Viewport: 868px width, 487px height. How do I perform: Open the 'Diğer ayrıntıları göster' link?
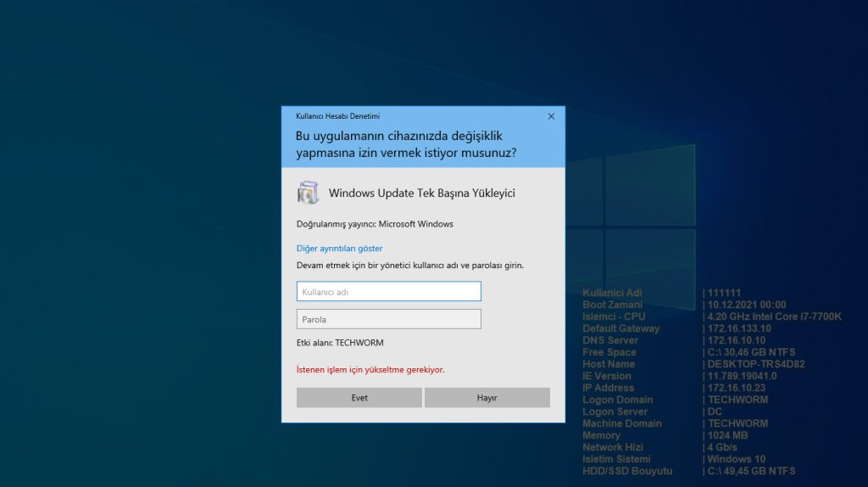click(339, 249)
